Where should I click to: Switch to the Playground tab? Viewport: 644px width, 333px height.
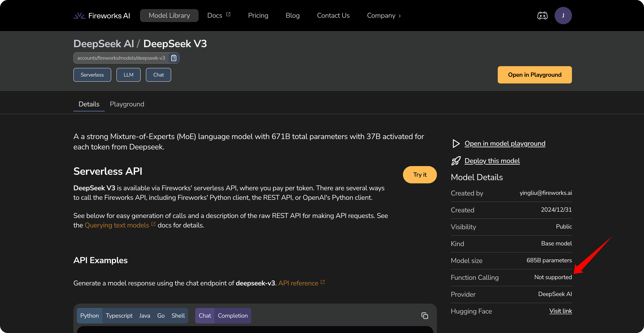127,104
